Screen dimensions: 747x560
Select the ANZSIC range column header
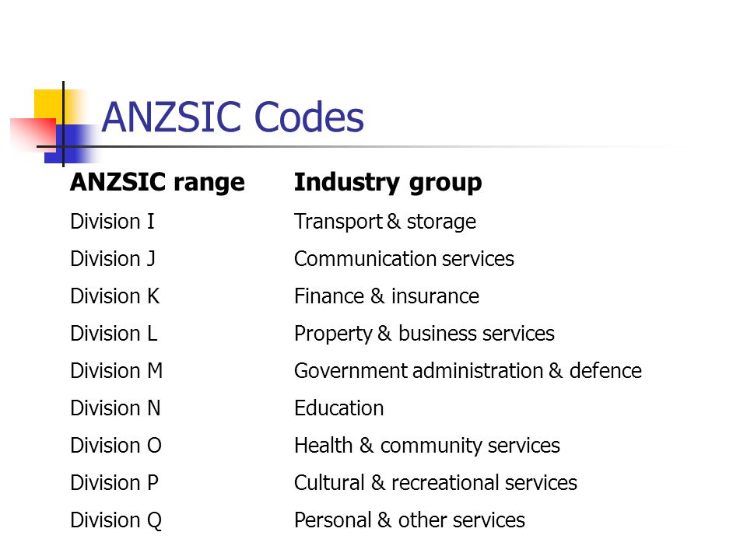tap(157, 182)
